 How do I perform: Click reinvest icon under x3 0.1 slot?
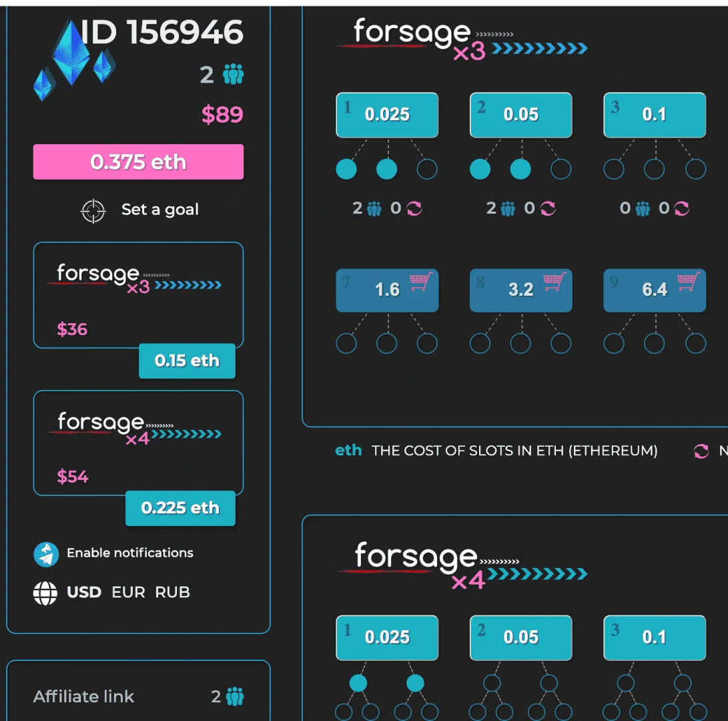pos(681,208)
